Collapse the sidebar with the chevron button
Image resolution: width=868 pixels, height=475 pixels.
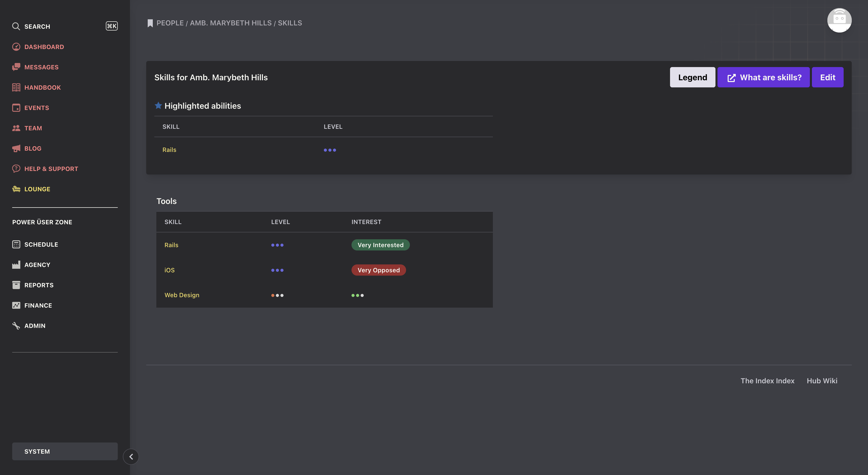tap(131, 457)
